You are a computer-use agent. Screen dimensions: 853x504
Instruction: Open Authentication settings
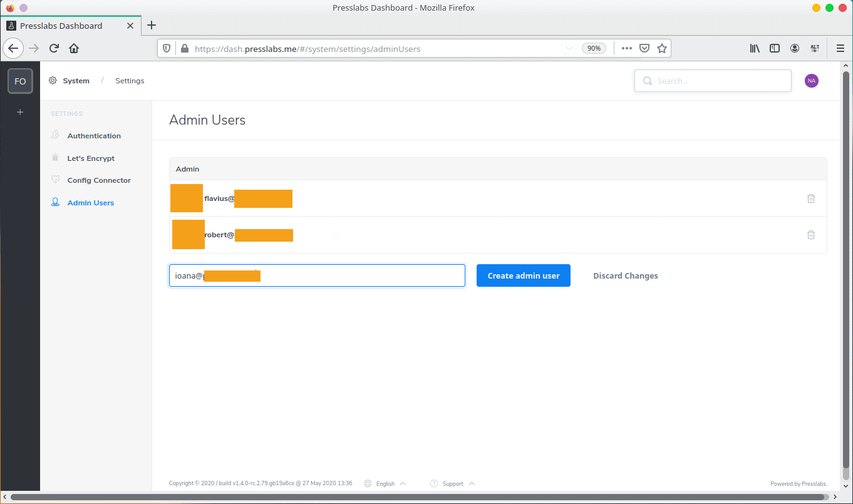(x=94, y=136)
